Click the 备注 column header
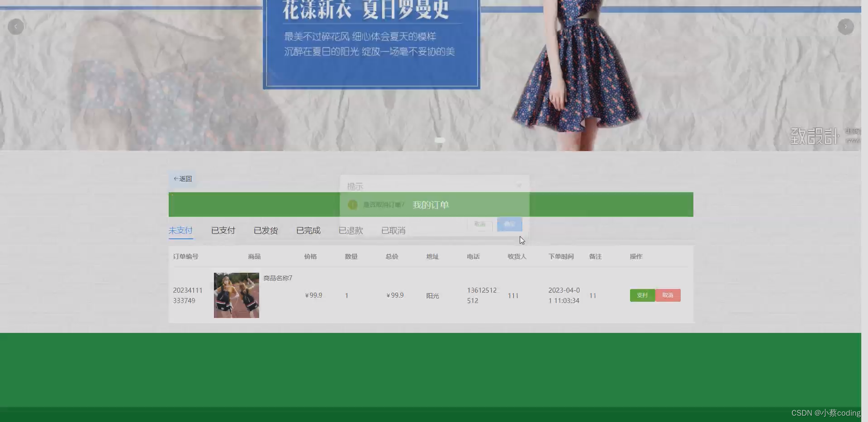The width and height of the screenshot is (868, 422). (x=595, y=256)
